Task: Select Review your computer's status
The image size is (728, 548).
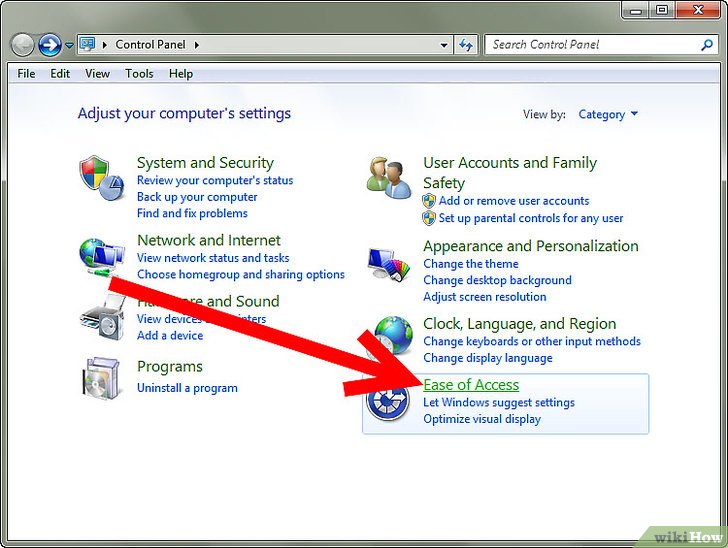Action: pyautogui.click(x=215, y=181)
